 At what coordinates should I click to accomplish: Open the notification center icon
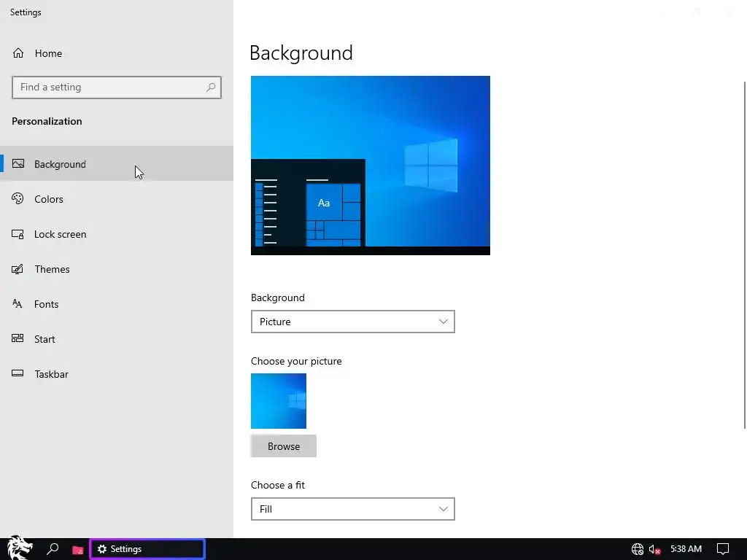723,549
